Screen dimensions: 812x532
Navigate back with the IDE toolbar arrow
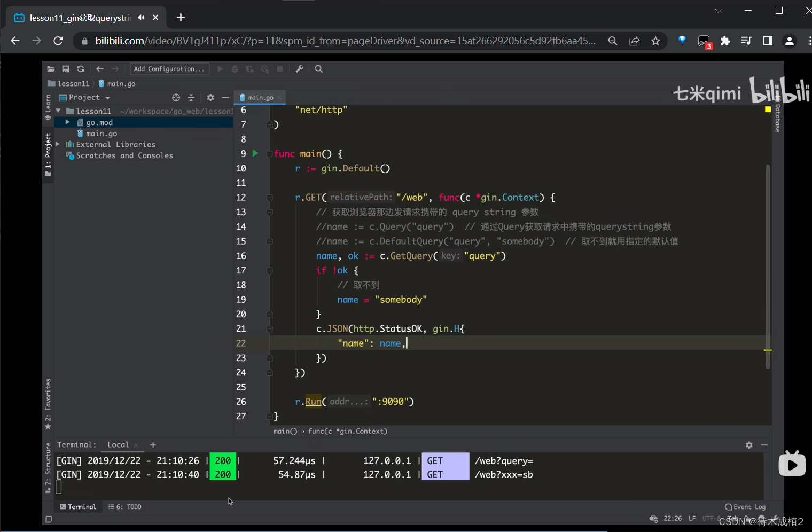pos(100,69)
